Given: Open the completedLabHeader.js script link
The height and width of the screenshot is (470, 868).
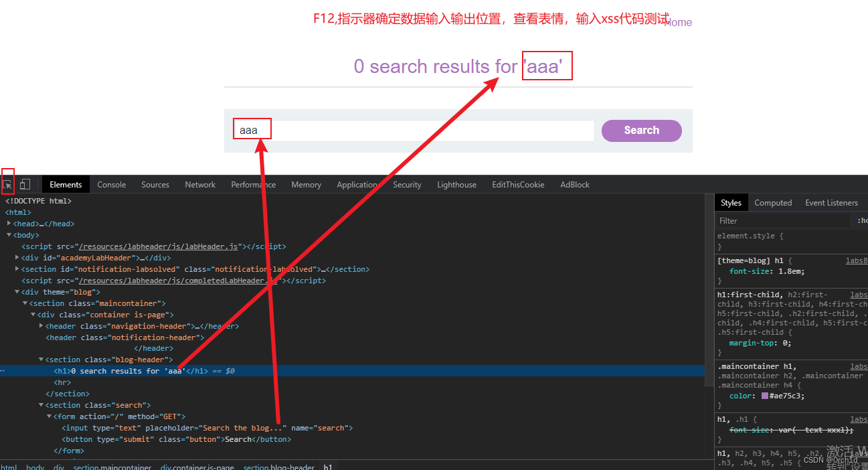Looking at the screenshot, I should pyautogui.click(x=178, y=281).
